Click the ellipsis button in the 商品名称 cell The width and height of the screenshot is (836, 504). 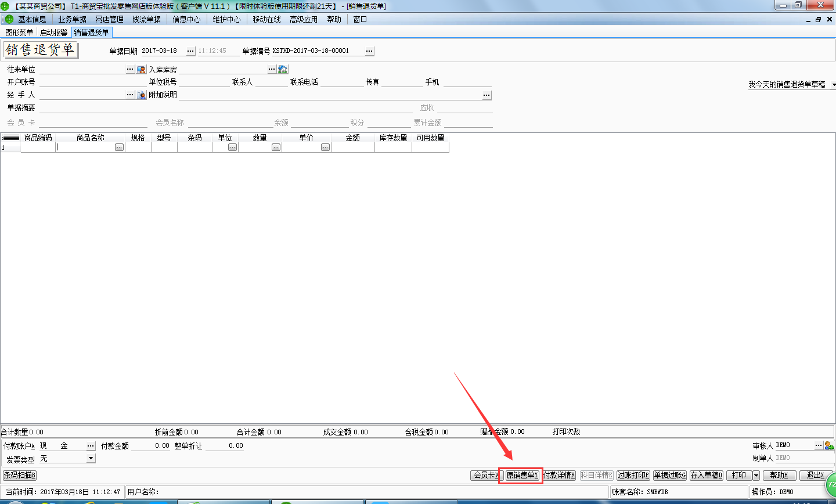pos(119,147)
